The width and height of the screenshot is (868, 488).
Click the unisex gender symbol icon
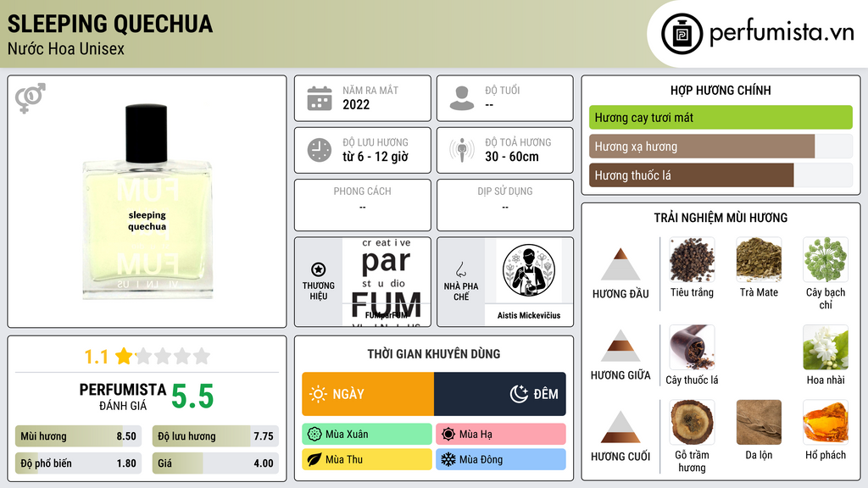tap(31, 98)
